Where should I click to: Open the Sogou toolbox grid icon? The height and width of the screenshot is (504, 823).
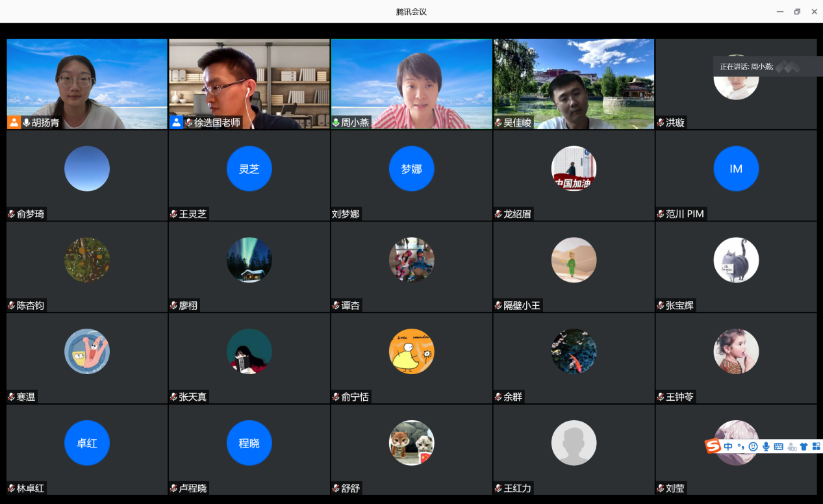[816, 446]
